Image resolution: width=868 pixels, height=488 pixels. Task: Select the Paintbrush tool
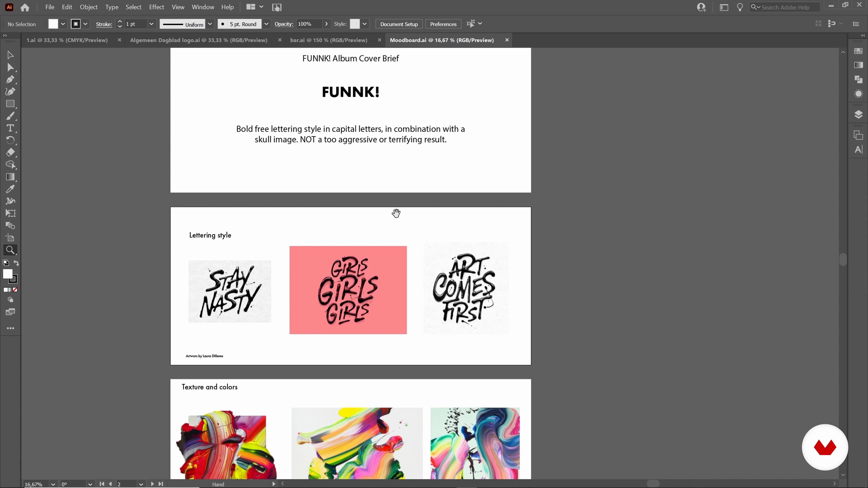tap(10, 116)
